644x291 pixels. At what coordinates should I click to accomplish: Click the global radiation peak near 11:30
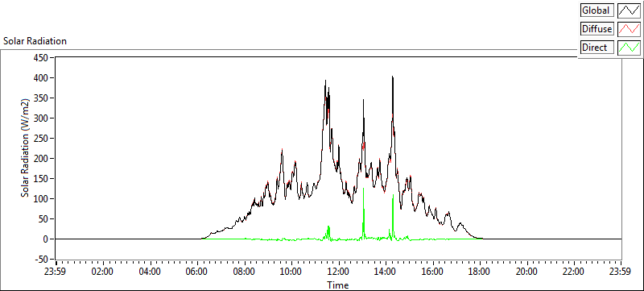pyautogui.click(x=325, y=81)
